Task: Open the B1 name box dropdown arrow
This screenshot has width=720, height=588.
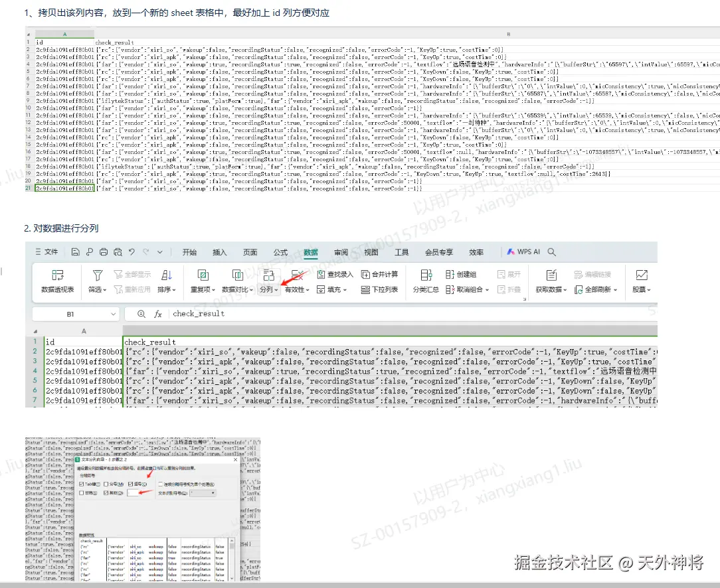Action: (113, 314)
